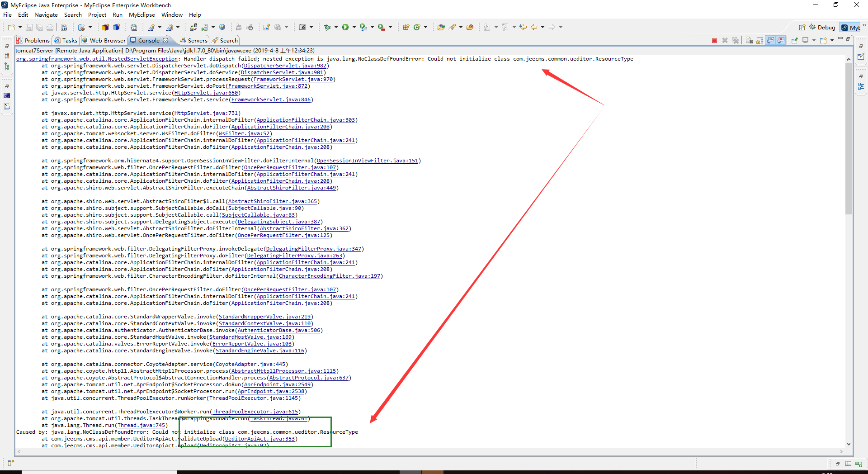Open the MyEclipse menu

[142, 15]
